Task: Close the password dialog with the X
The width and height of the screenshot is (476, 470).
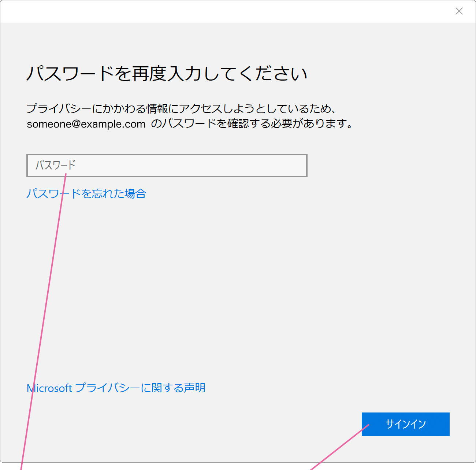Action: 459,11
